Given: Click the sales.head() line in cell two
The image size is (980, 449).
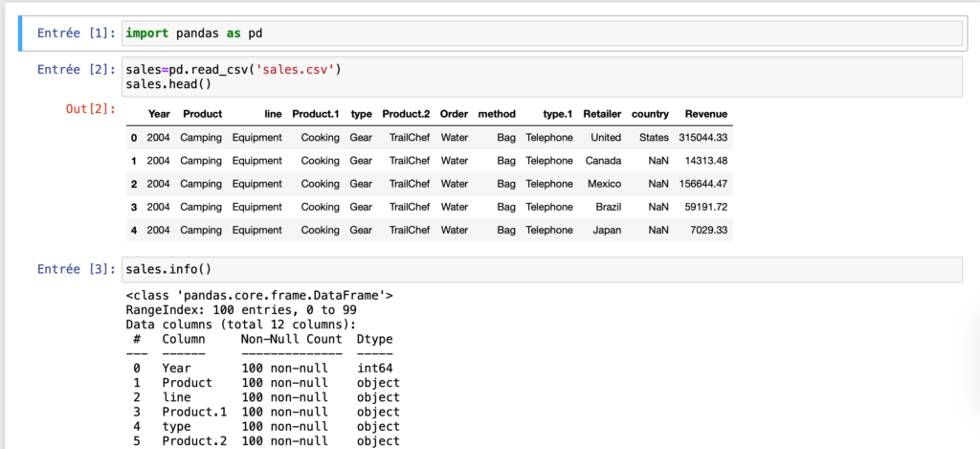Looking at the screenshot, I should click(175, 84).
